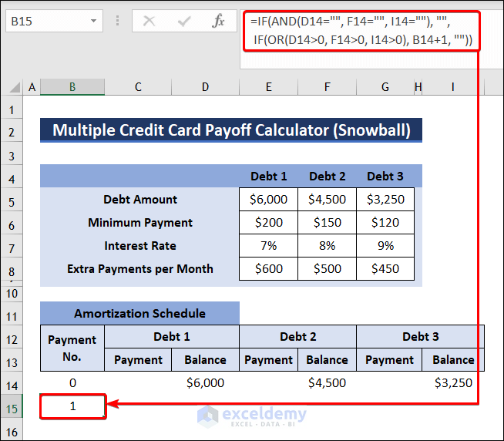This screenshot has width=504, height=441.
Task: Click the Cancel (X) formula bar icon
Action: [149, 22]
